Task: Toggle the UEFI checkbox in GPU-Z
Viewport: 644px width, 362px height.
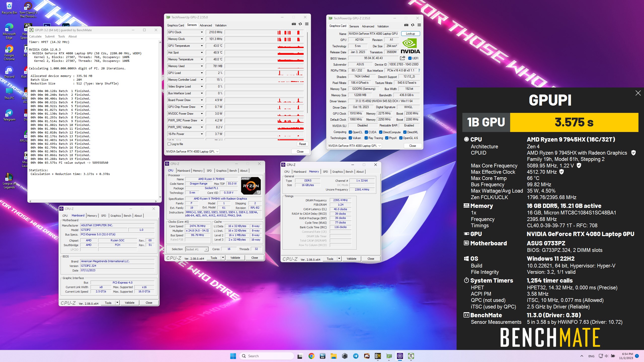Action: 410,58
